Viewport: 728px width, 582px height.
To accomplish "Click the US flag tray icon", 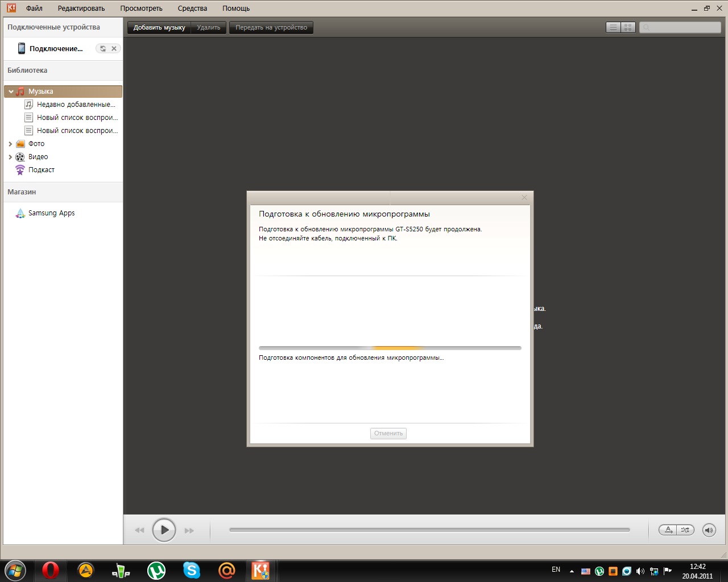I will [x=586, y=571].
